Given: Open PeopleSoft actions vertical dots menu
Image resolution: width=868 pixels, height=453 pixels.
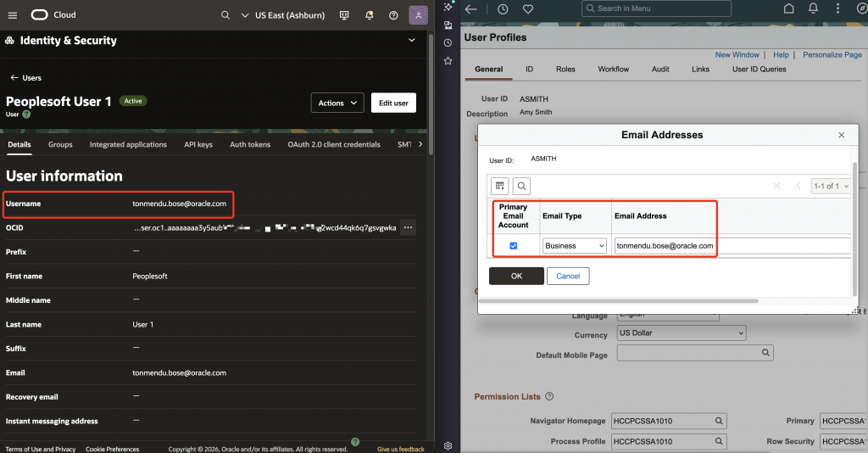Looking at the screenshot, I should (837, 8).
